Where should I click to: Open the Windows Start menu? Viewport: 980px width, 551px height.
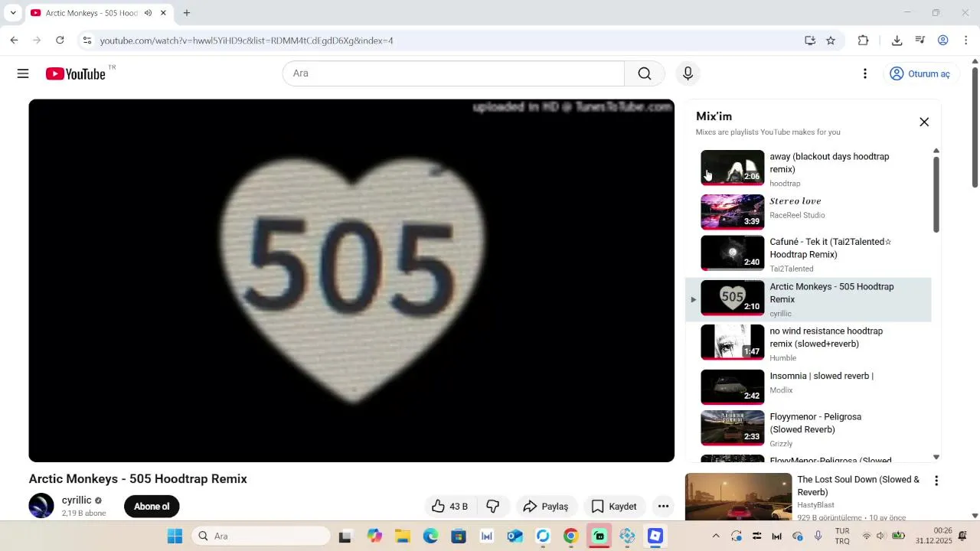click(x=175, y=536)
